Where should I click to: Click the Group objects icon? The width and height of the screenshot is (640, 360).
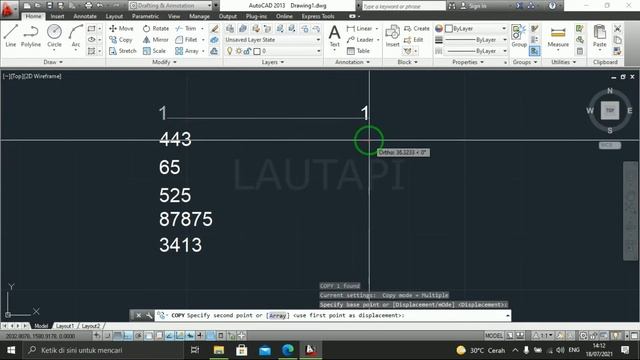(519, 36)
